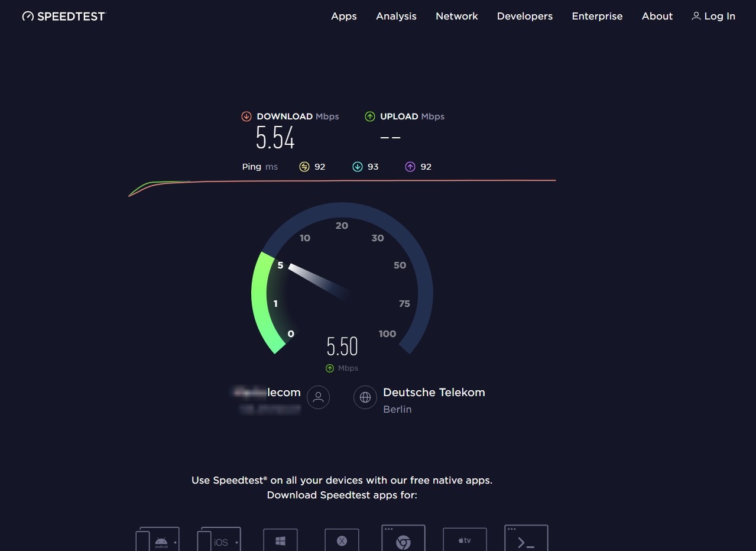The image size is (756, 551).
Task: Click the iOS app download icon
Action: pyautogui.click(x=219, y=539)
